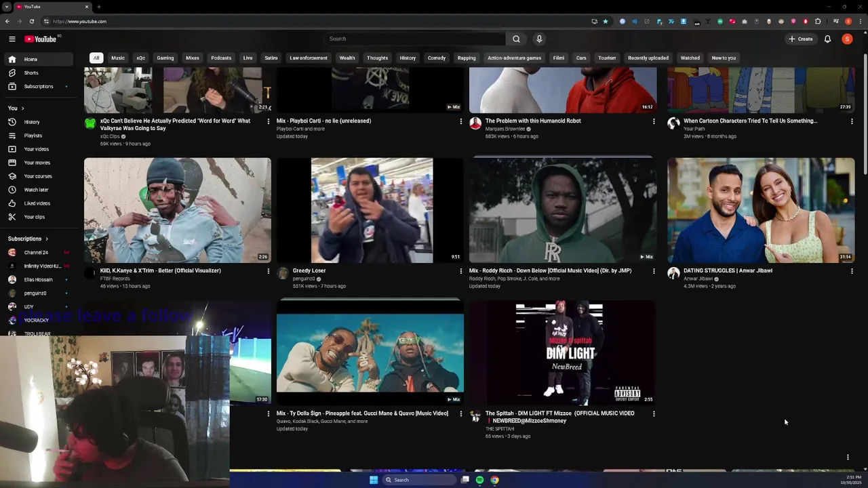Viewport: 868px width, 488px height.
Task: Open Watch later in the sidebar
Action: 39,190
